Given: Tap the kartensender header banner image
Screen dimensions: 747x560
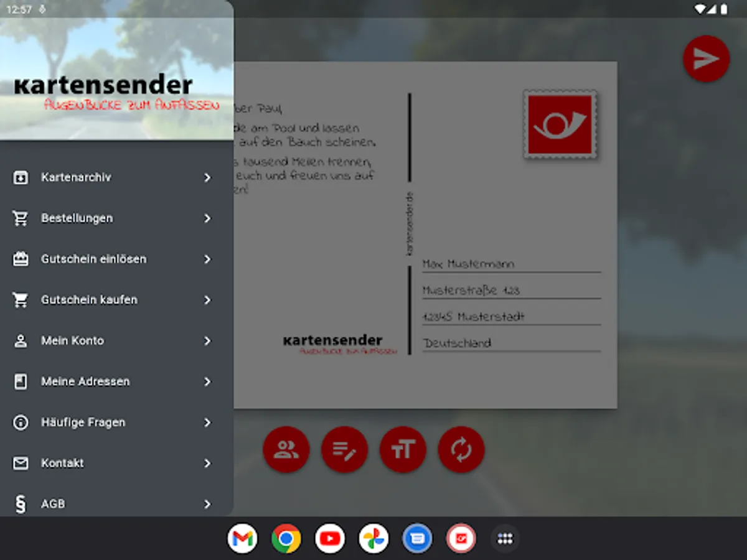Looking at the screenshot, I should [116, 70].
